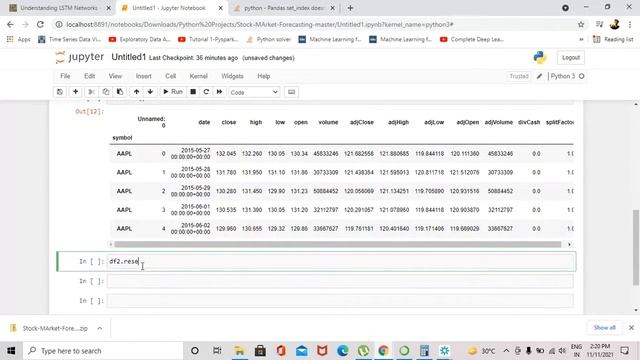
Task: Insert cell below with the plus icon
Action: pos(76,92)
